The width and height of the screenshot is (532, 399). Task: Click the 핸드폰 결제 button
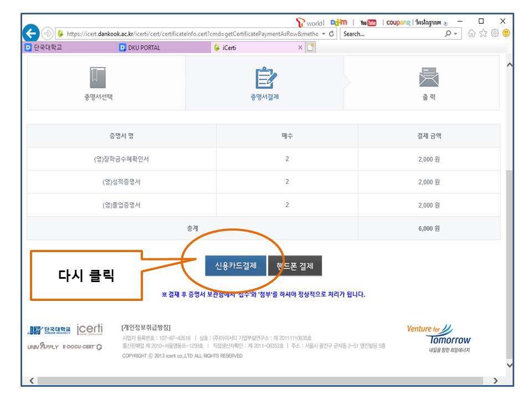pos(295,266)
